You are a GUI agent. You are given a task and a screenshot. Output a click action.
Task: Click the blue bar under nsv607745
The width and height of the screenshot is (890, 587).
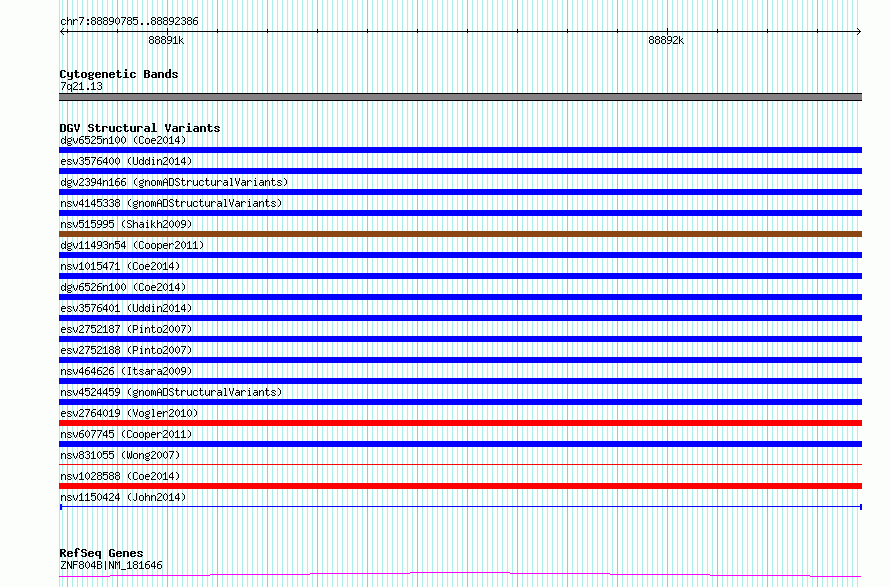(x=460, y=444)
